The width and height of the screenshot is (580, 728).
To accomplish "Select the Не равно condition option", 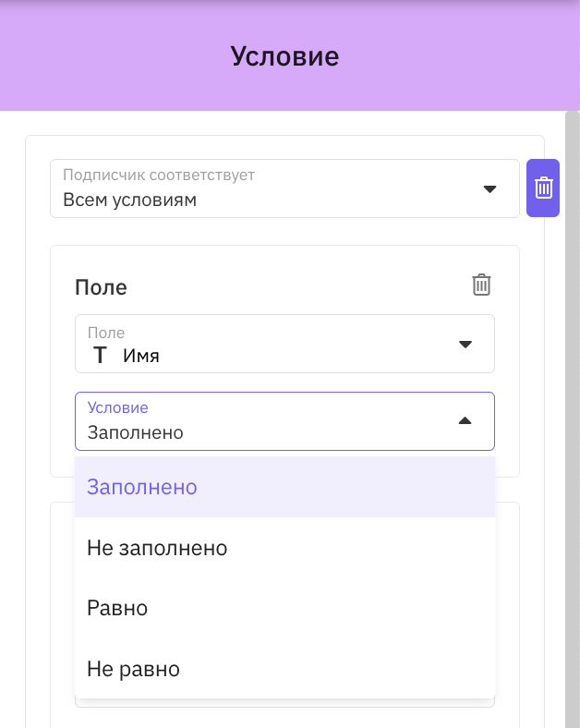I will [x=284, y=669].
